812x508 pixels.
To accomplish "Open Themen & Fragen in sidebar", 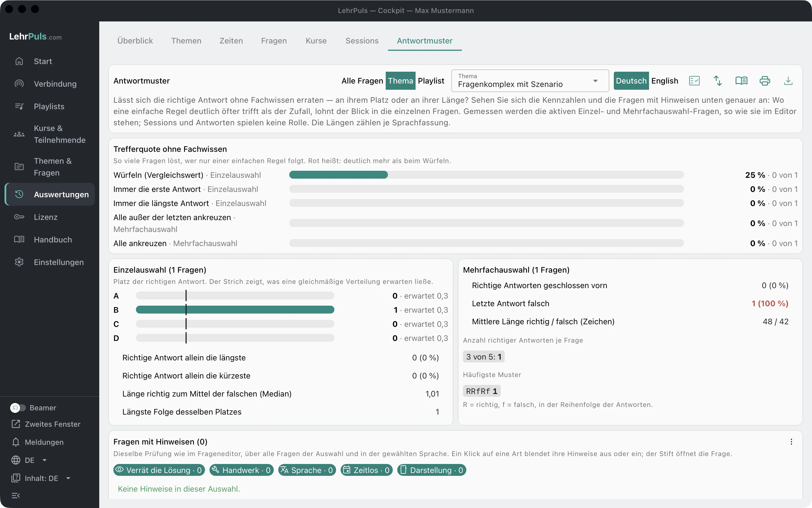I will point(50,167).
